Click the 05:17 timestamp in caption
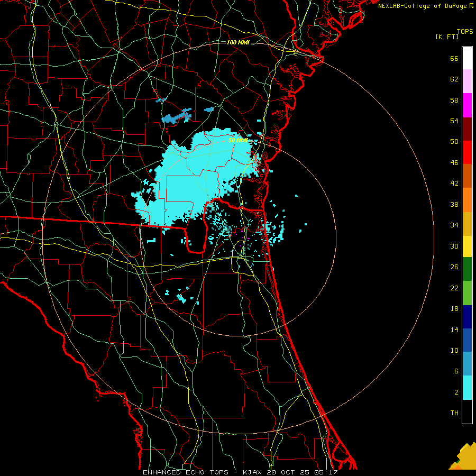This screenshot has height=476, width=476. (326, 472)
